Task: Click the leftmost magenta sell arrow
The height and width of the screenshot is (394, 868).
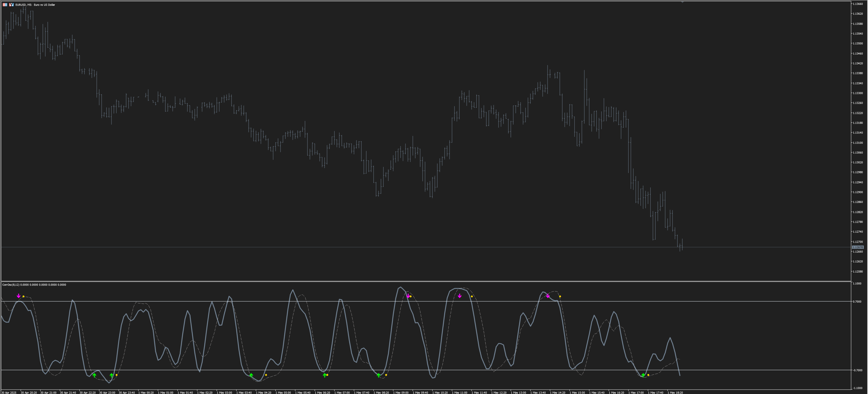Action: pos(19,296)
